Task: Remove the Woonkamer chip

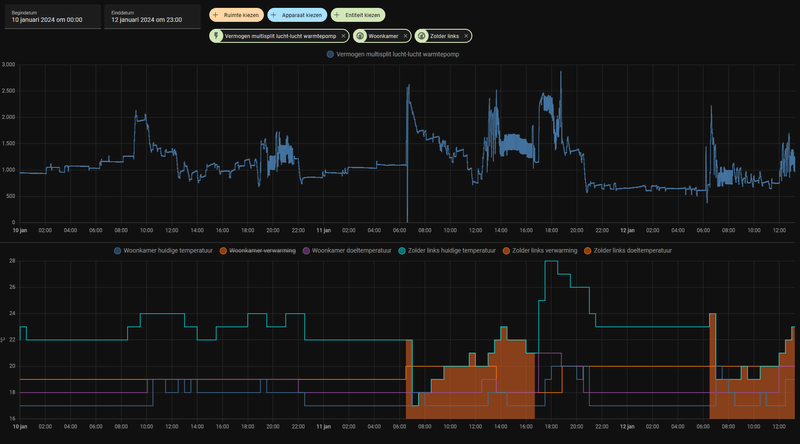Action: tap(406, 36)
